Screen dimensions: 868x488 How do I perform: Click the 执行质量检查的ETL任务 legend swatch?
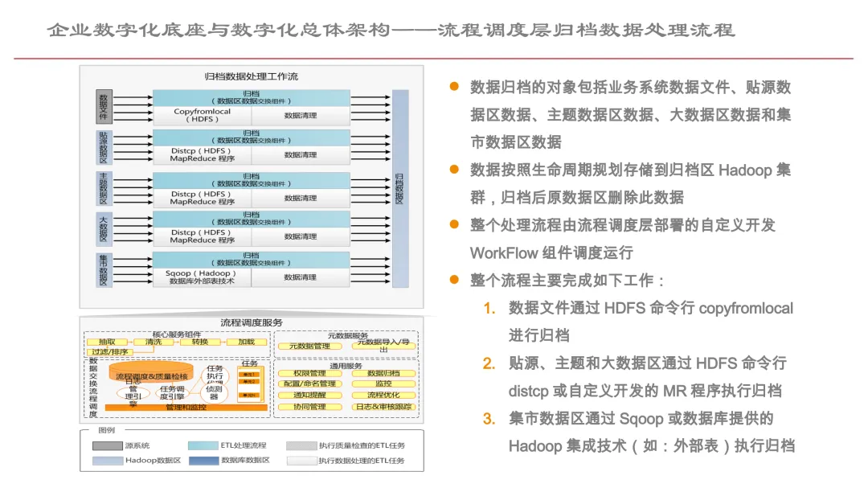301,445
